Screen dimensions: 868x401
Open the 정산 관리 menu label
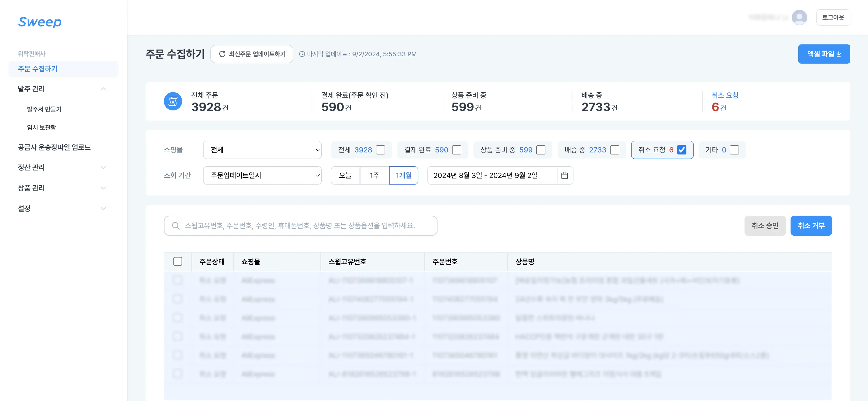pos(31,168)
